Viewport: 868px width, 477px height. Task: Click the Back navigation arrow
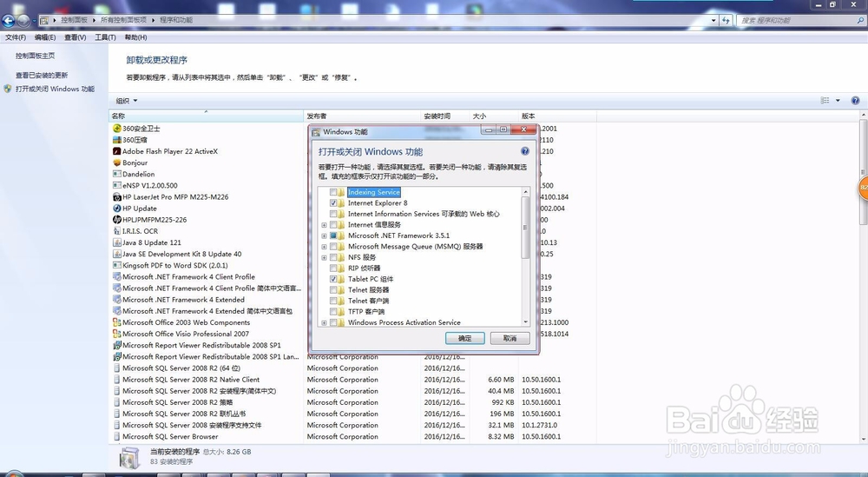[9, 21]
